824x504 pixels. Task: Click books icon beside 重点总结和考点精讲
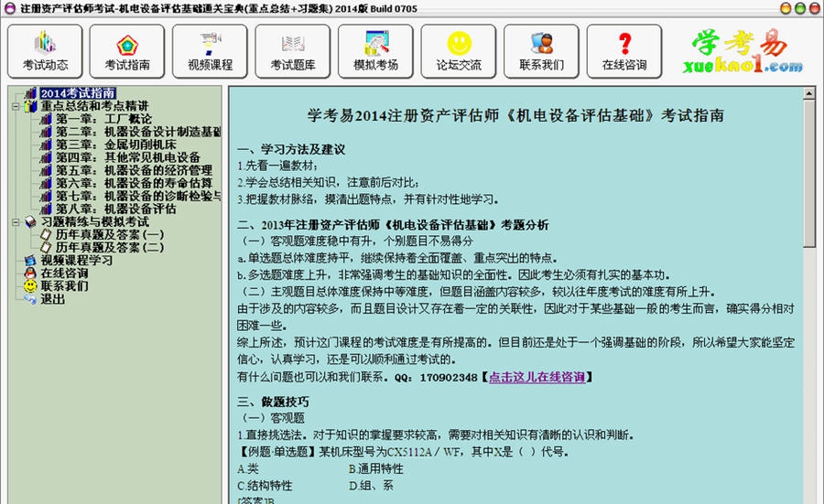[x=31, y=106]
